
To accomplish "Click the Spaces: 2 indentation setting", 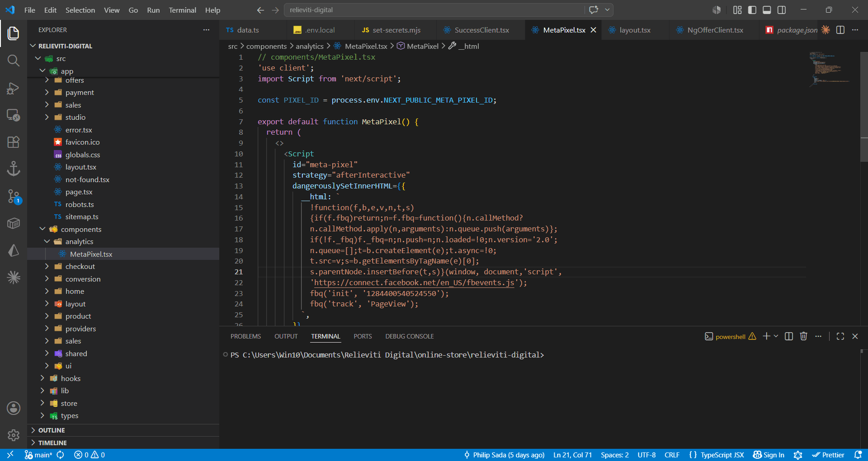I will [614, 455].
